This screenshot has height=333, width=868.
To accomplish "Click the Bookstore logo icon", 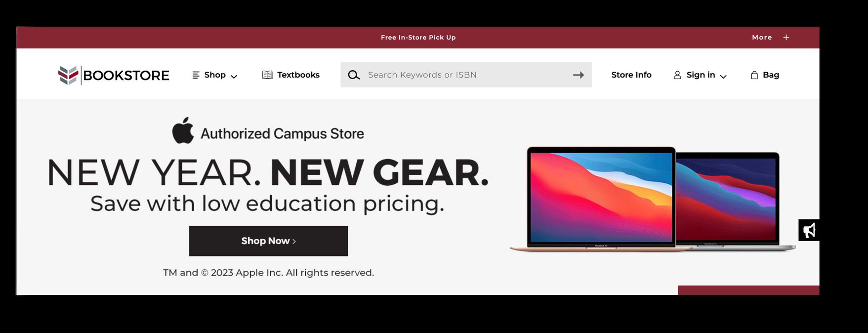I will [x=68, y=75].
